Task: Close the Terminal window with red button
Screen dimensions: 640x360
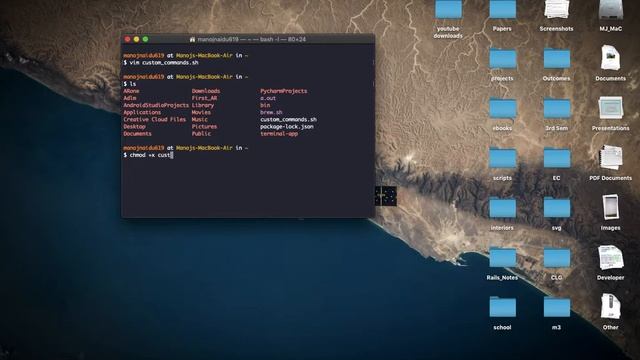Action: click(x=127, y=40)
